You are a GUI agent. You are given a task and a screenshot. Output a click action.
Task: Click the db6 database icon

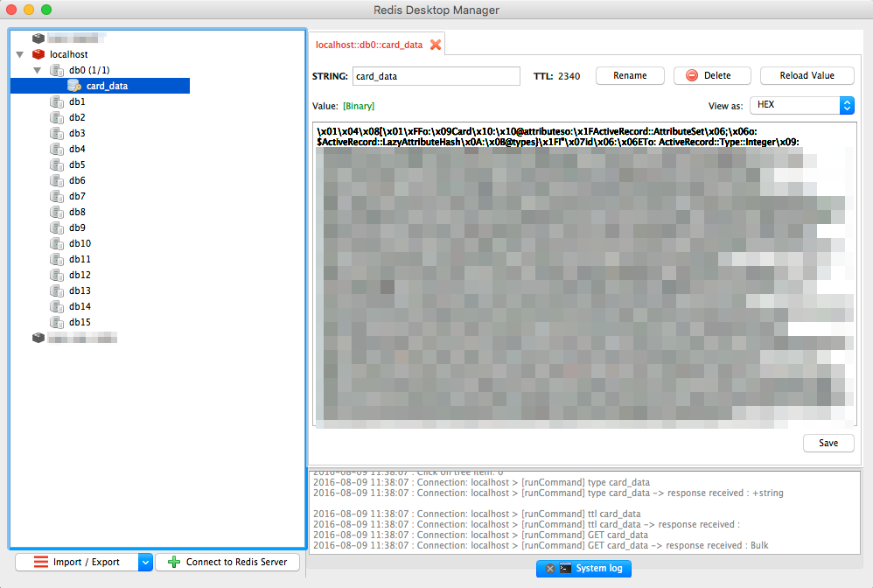click(57, 180)
